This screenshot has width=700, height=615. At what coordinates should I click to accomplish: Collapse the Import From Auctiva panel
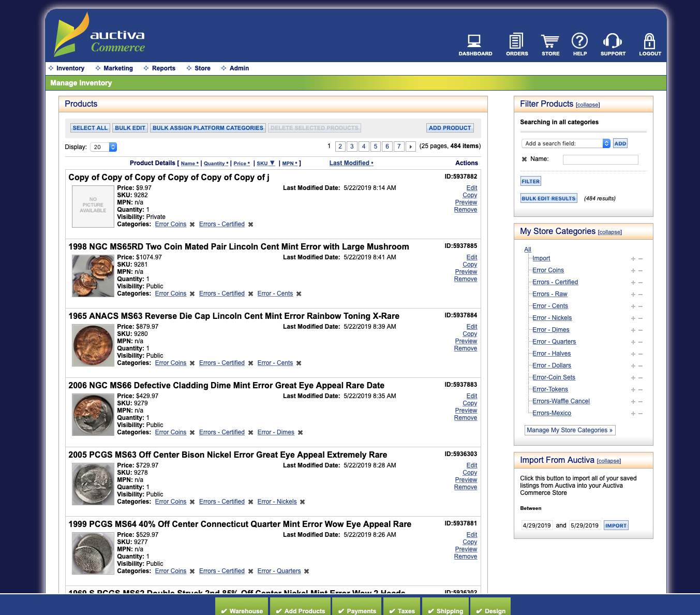608,461
